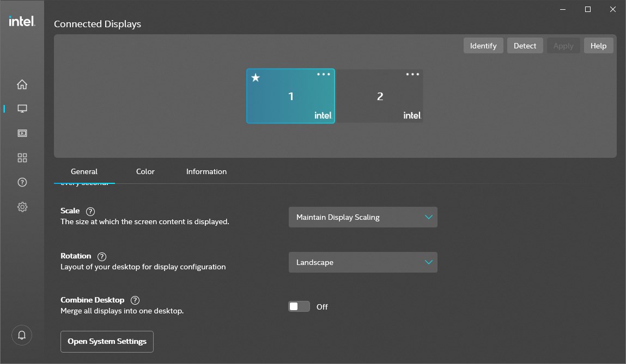Open the notifications bell icon
626x364 pixels.
22,335
